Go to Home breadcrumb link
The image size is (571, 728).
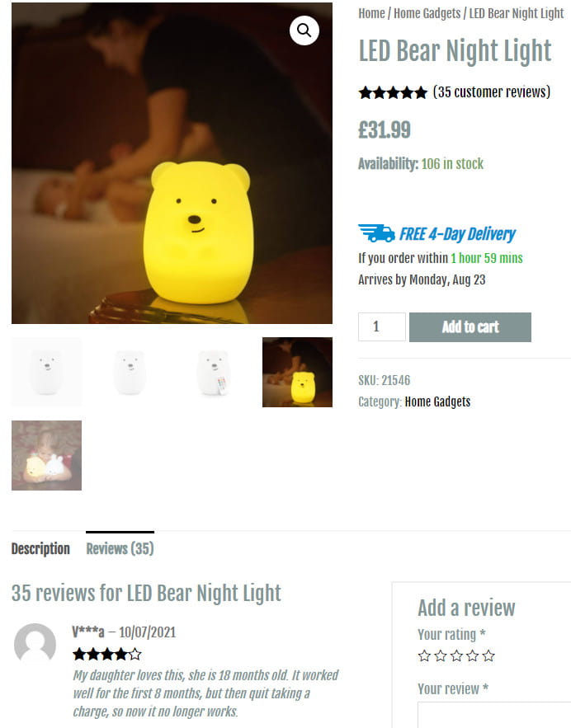[x=371, y=14]
